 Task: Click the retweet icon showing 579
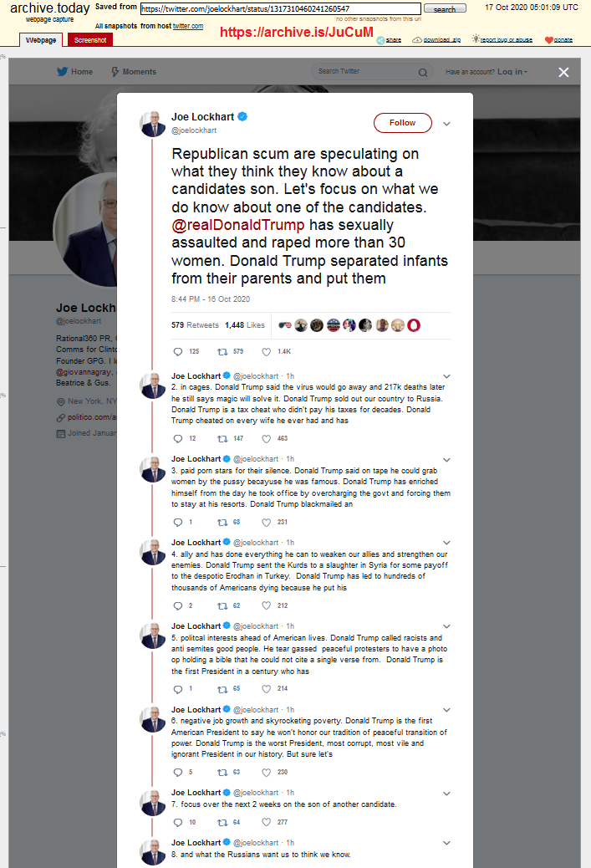[x=222, y=351]
